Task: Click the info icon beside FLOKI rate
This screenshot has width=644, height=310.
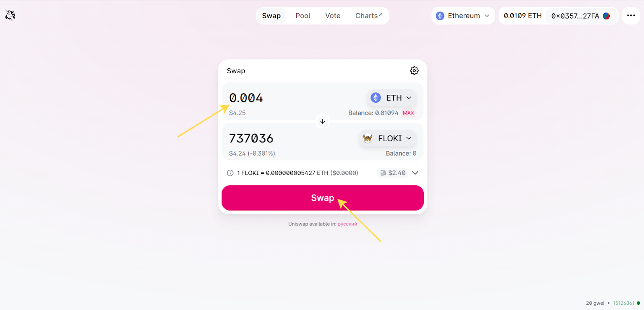Action: point(230,173)
